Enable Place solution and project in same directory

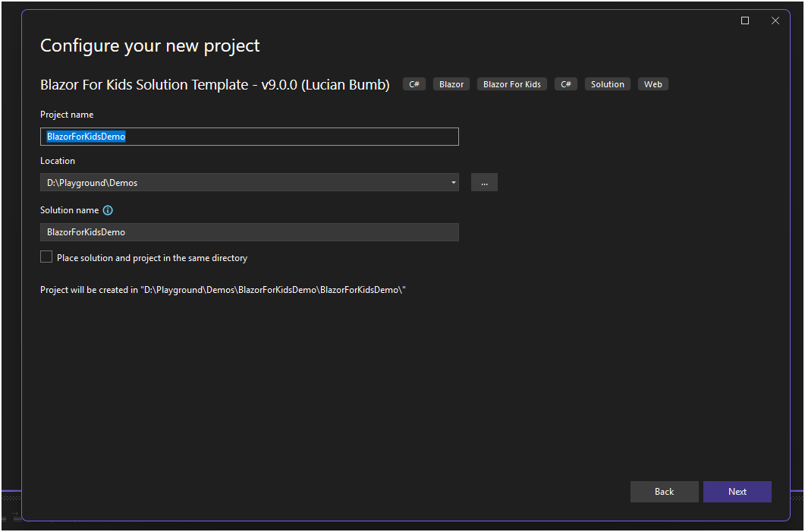46,257
